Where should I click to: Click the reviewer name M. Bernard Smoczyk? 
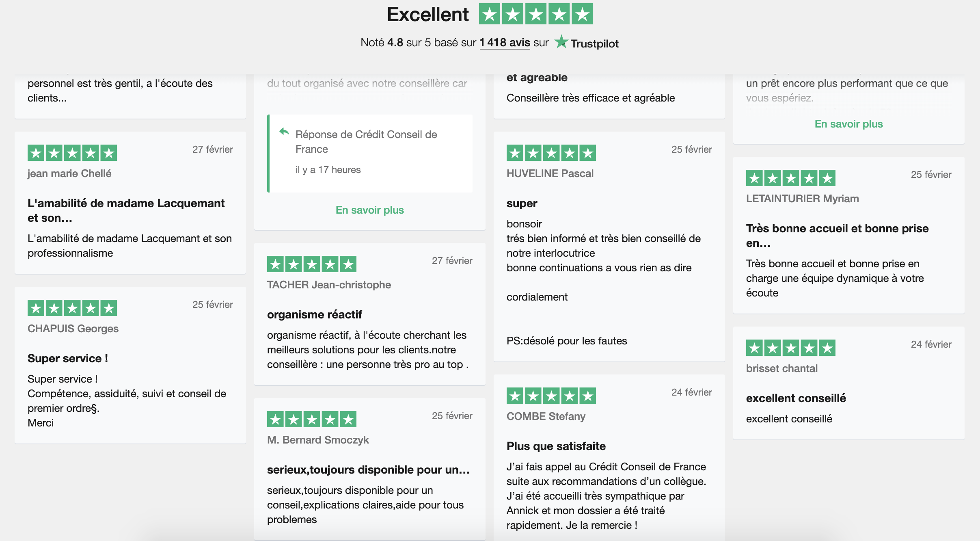[318, 440]
